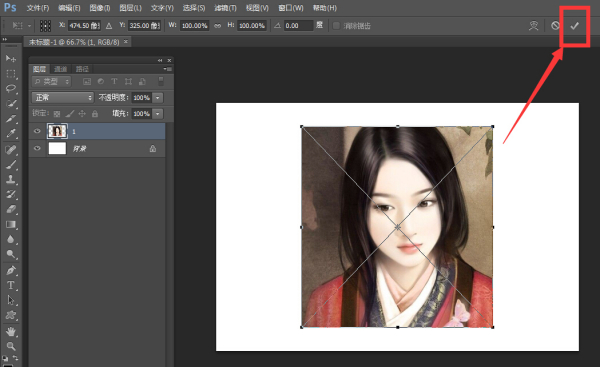Cancel the transform in options bar

point(555,26)
